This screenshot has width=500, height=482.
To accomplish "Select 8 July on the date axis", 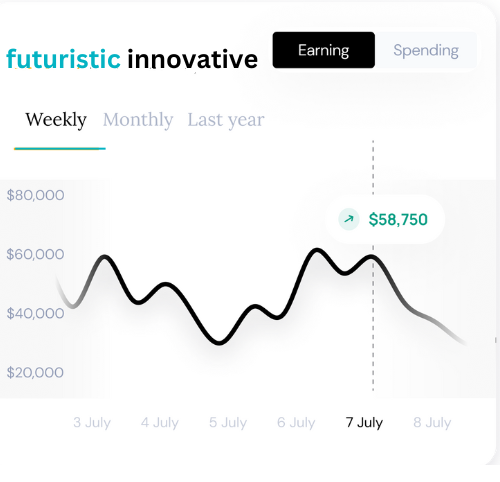I will pyautogui.click(x=432, y=422).
